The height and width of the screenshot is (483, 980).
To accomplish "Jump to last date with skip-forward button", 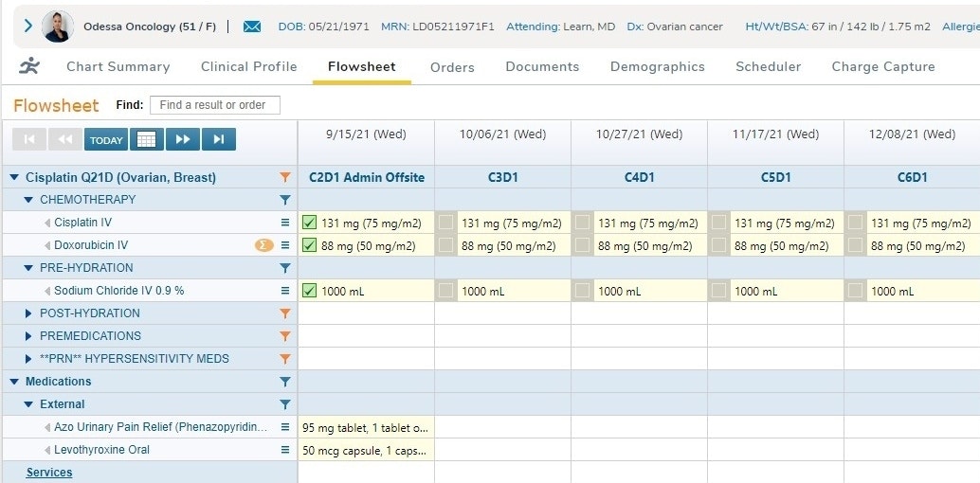I will 218,140.
